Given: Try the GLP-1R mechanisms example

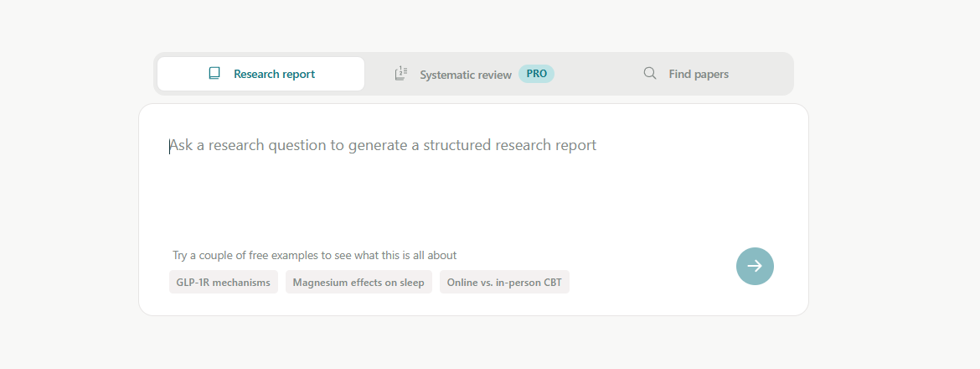Looking at the screenshot, I should click(x=223, y=282).
